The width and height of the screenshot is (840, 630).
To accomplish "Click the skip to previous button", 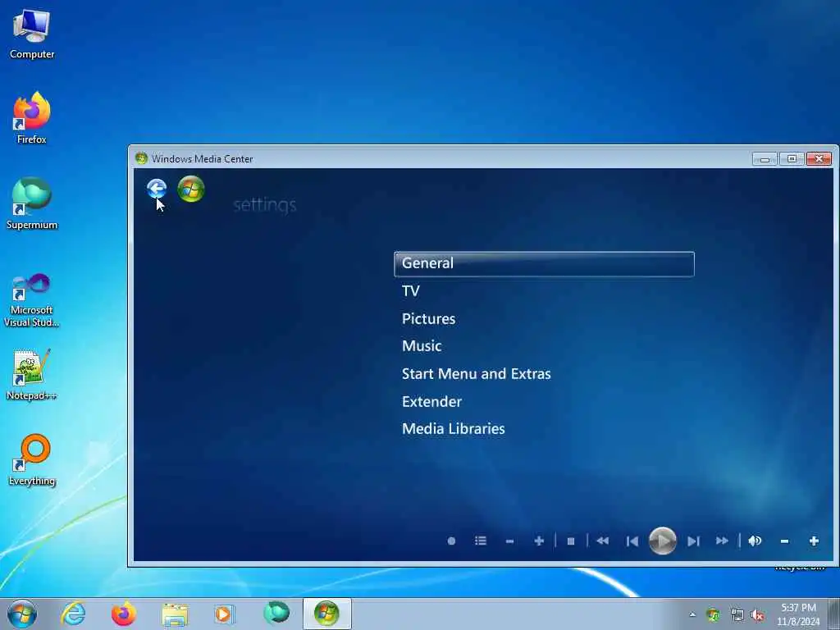I will pyautogui.click(x=632, y=541).
